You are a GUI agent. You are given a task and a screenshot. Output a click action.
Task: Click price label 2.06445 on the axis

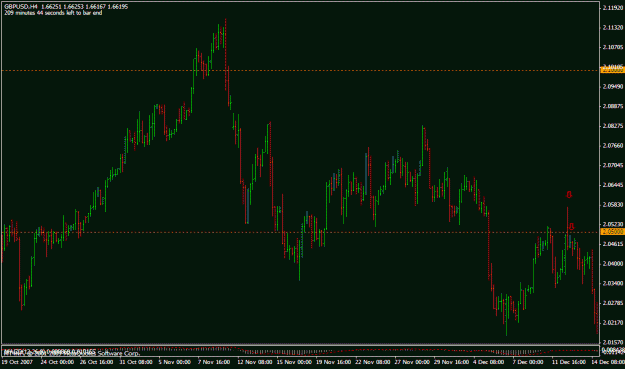pyautogui.click(x=613, y=185)
